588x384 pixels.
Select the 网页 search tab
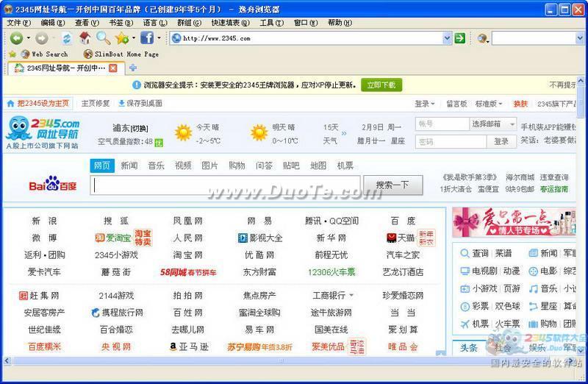[102, 166]
